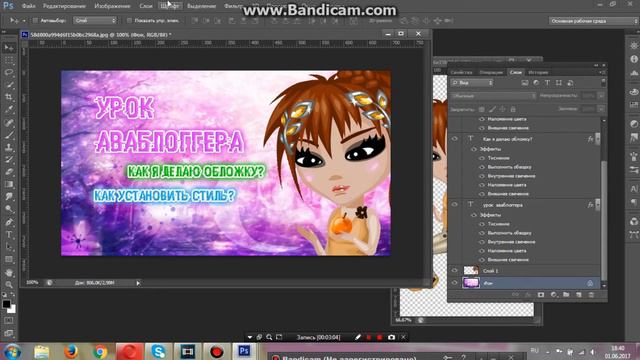Open the Редактирование menu
Screen dimensions: 640x360
tap(64, 6)
